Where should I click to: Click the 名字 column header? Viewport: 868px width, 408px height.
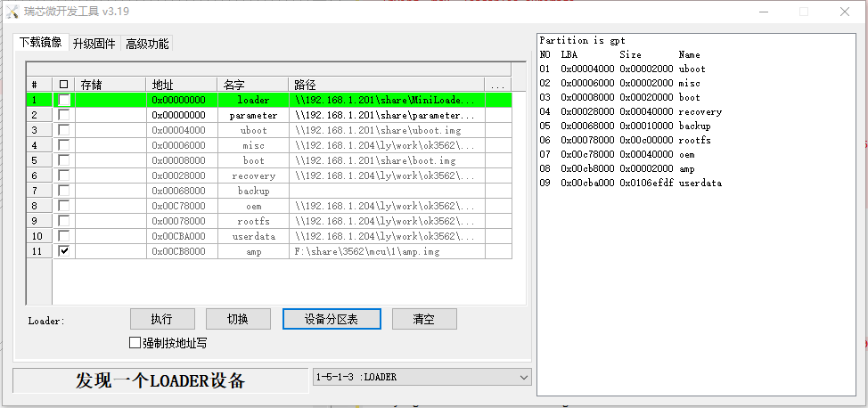click(252, 86)
